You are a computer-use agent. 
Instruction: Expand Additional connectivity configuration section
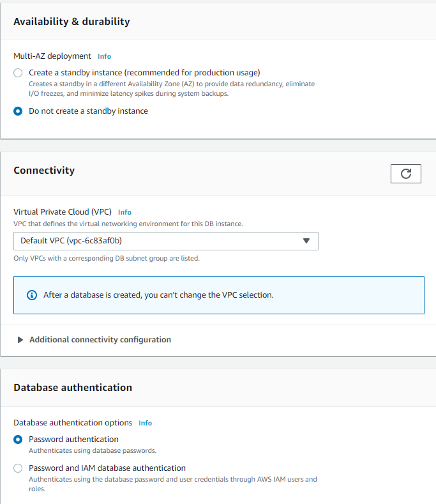tap(100, 340)
